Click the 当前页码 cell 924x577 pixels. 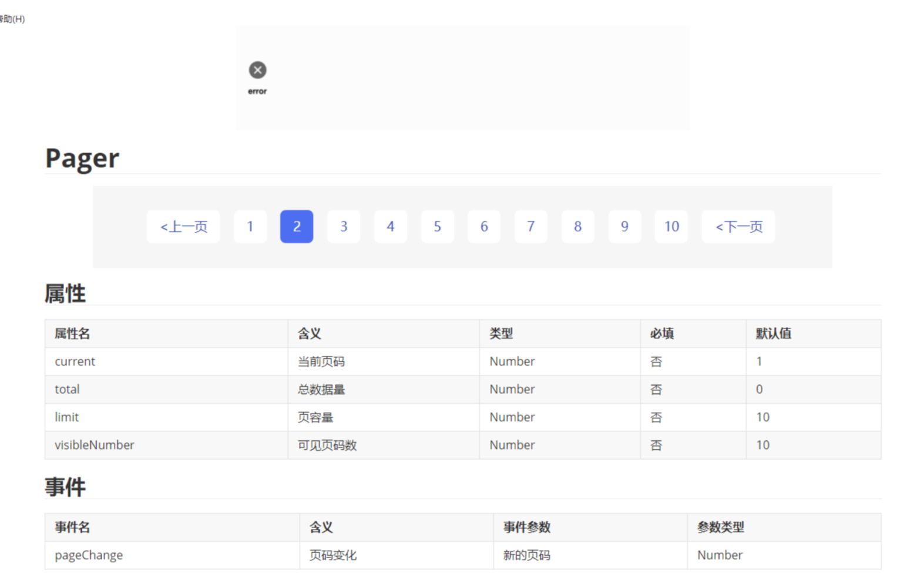point(384,362)
